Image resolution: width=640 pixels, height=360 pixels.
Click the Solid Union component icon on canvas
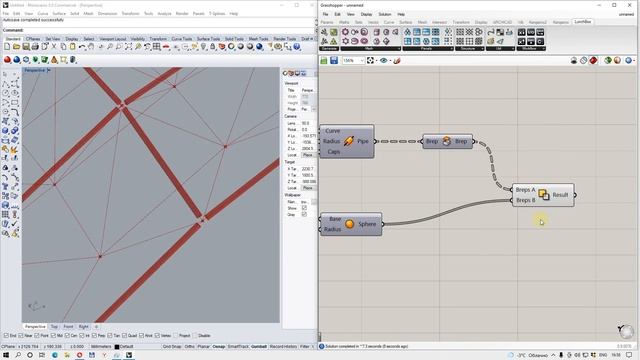543,195
